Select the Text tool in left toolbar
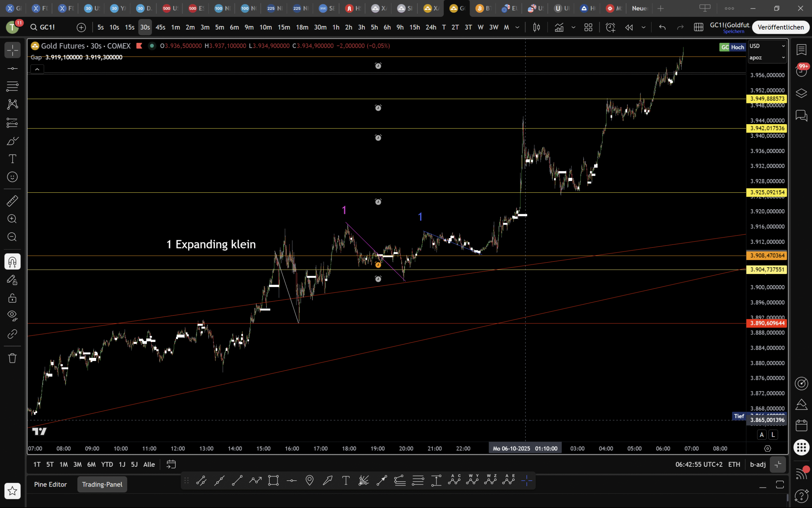 point(12,159)
